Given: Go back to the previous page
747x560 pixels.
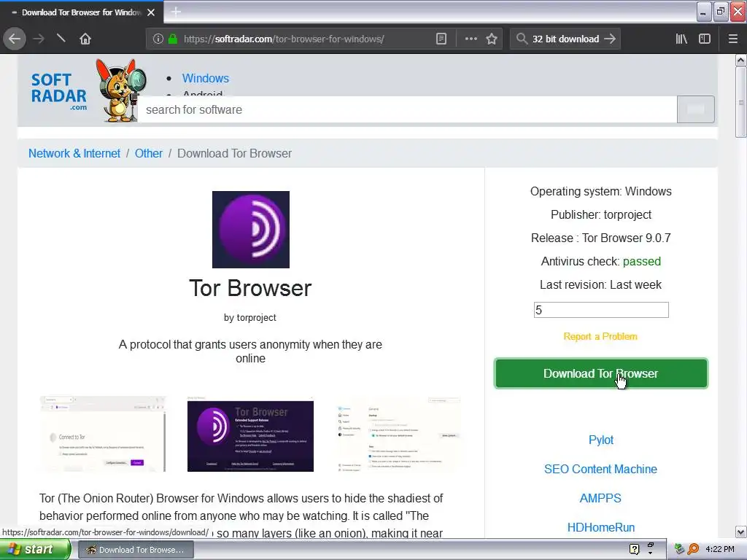Looking at the screenshot, I should [15, 39].
